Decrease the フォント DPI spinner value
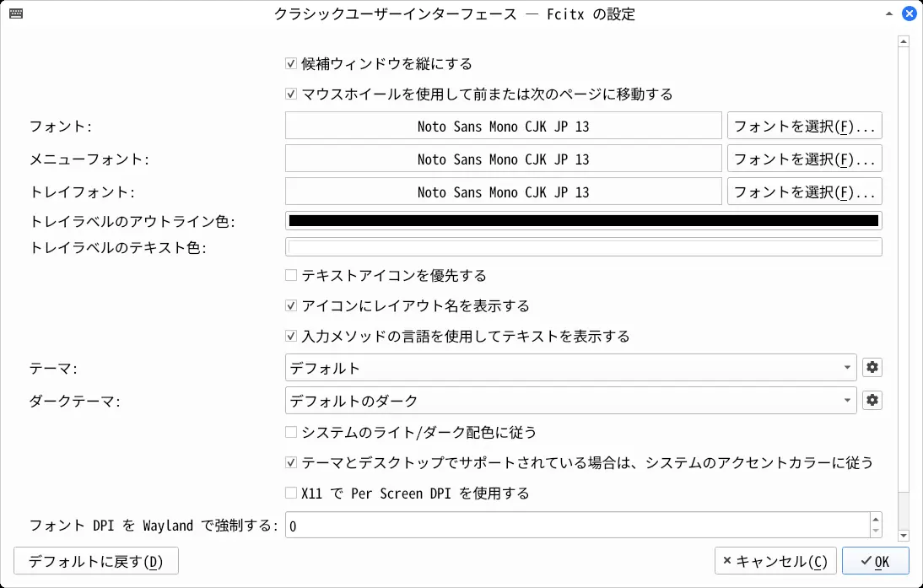Viewport: 923px width, 588px height. coord(876,531)
